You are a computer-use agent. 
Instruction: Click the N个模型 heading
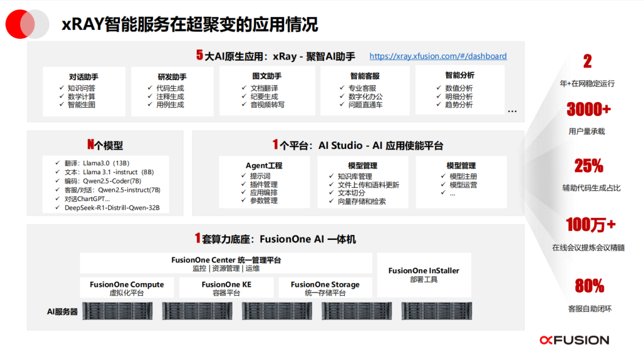tap(105, 145)
